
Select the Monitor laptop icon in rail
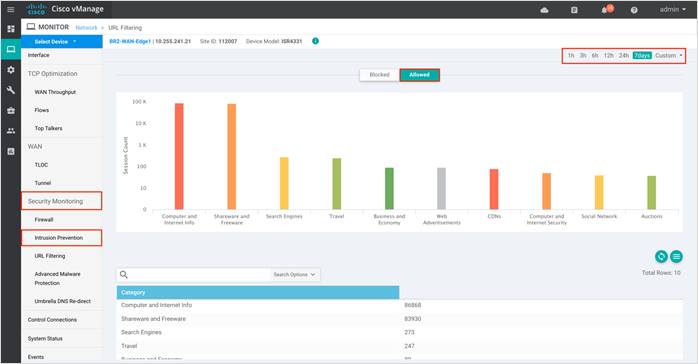11,49
